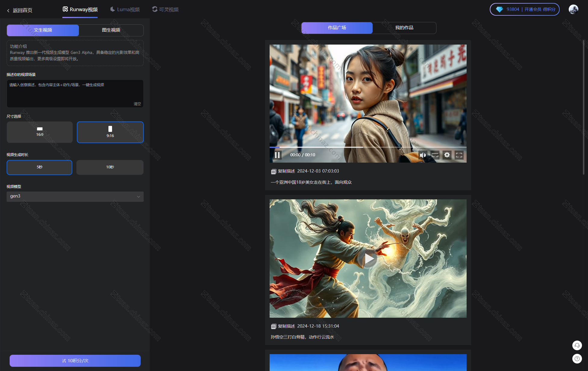Open the video player settings gear
588x371 pixels.
[x=447, y=155]
